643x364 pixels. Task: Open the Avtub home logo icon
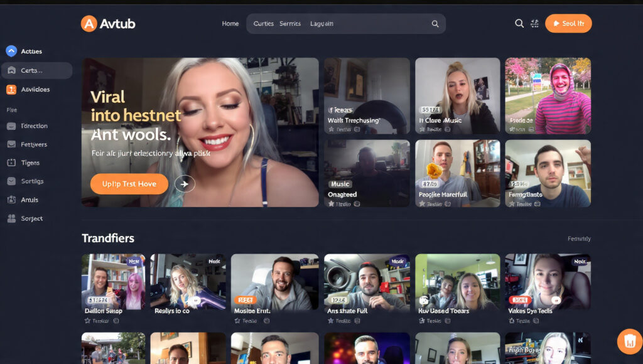[88, 23]
